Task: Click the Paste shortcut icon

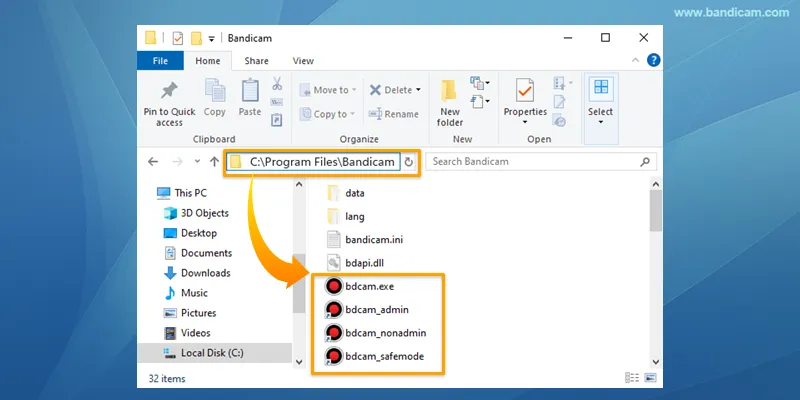Action: pyautogui.click(x=277, y=120)
